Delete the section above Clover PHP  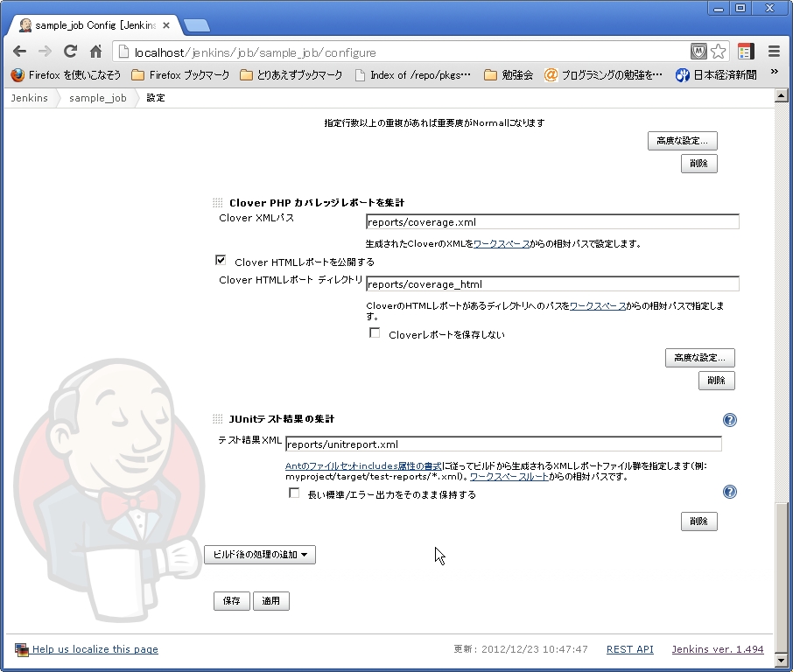tap(699, 164)
